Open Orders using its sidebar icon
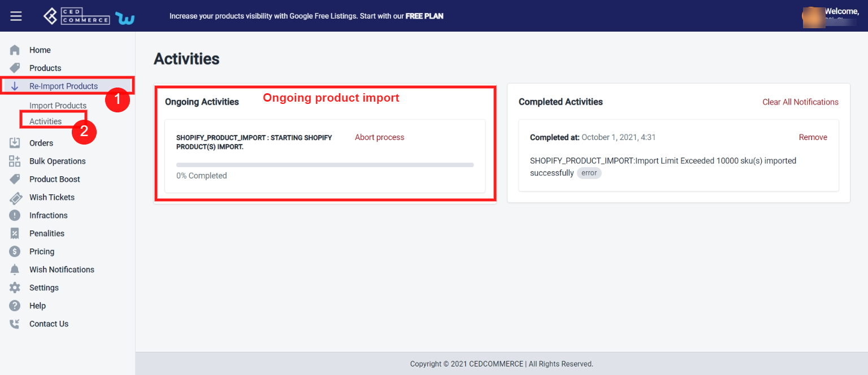 [15, 142]
